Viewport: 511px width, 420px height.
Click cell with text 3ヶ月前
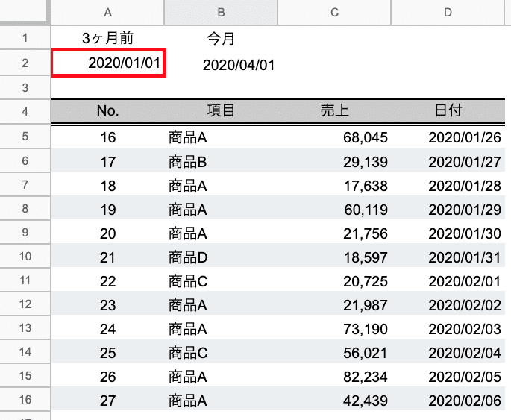coord(107,38)
